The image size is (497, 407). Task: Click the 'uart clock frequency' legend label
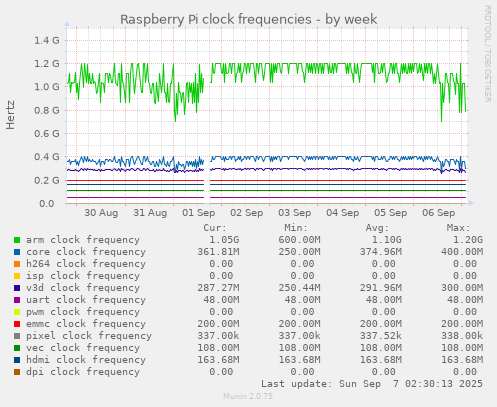(x=86, y=300)
